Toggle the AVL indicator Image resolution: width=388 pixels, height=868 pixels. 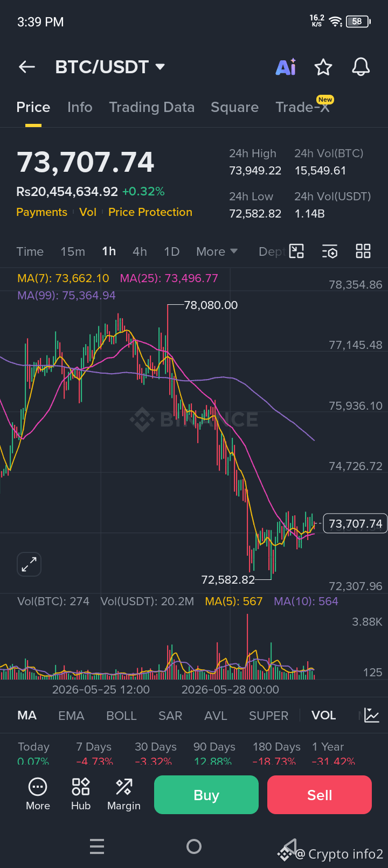[x=216, y=716]
